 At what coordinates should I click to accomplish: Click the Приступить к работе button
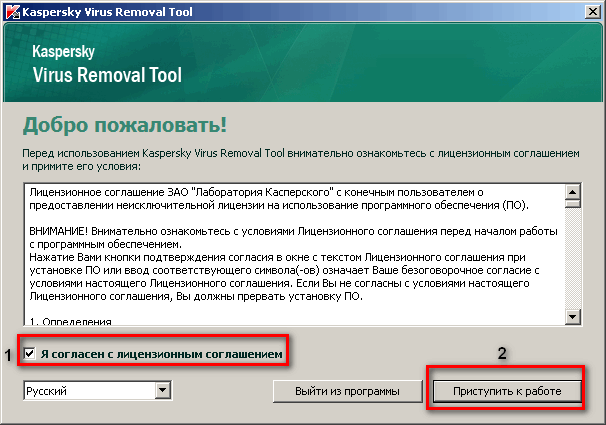(507, 391)
